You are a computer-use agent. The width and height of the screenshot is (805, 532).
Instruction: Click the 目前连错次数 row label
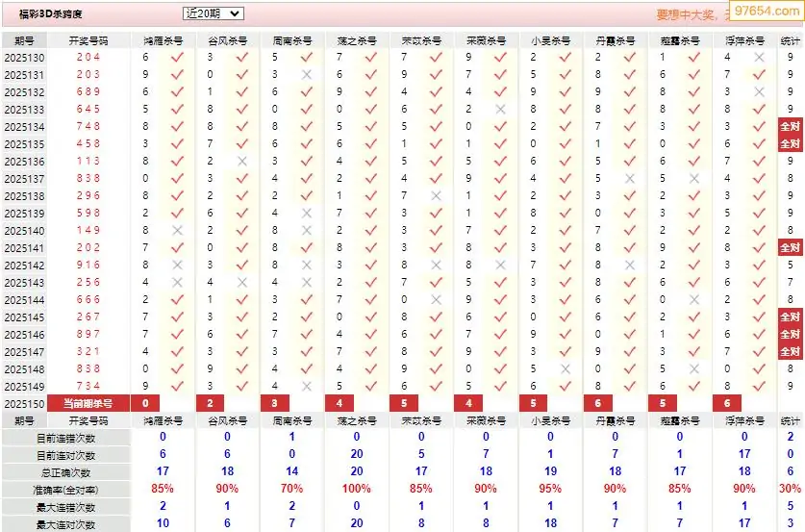tap(65, 438)
